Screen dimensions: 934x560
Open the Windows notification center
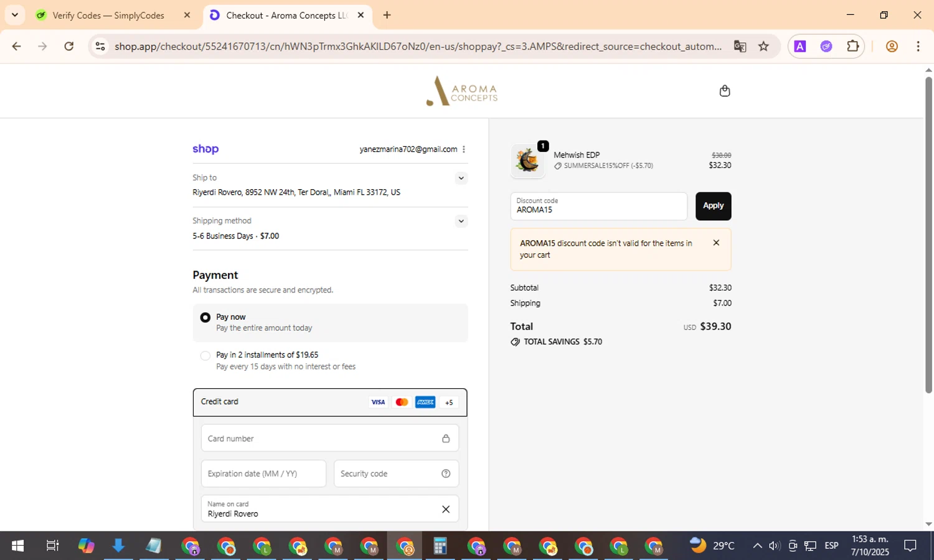click(x=910, y=546)
